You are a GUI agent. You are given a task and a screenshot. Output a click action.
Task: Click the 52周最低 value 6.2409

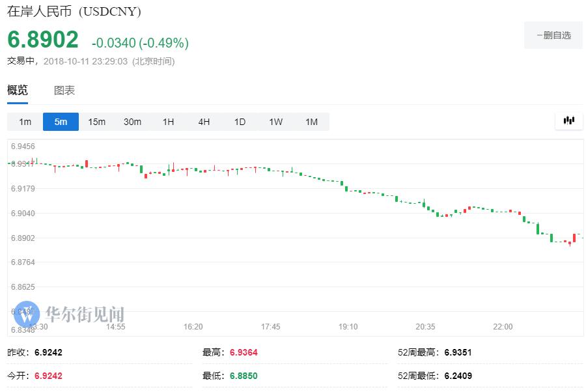click(458, 376)
